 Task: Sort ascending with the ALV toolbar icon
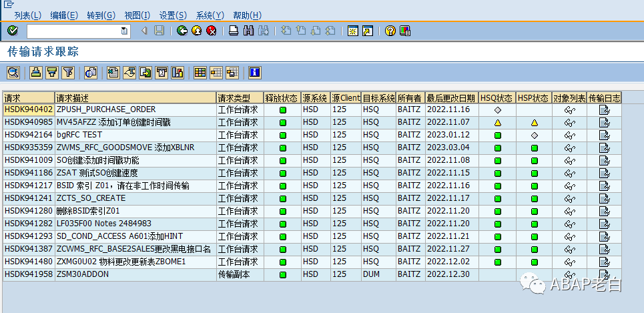pos(37,73)
